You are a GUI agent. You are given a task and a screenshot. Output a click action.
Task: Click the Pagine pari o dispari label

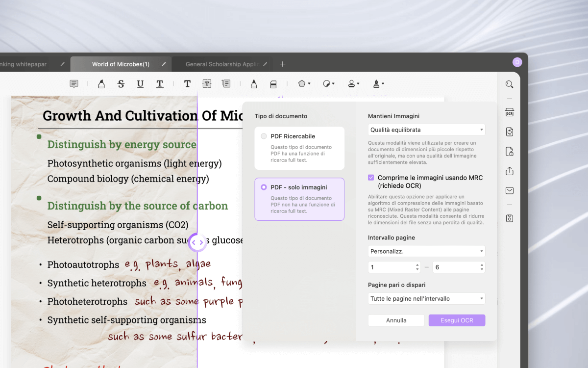tap(397, 285)
